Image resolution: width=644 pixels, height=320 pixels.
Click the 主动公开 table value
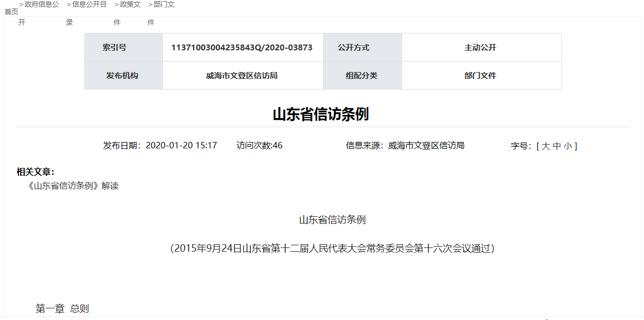(480, 48)
